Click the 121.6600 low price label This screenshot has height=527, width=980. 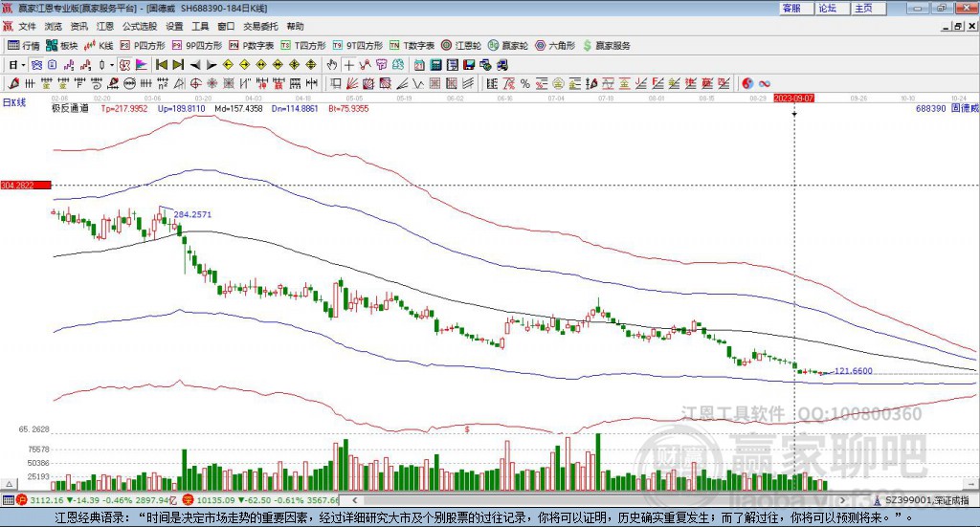tap(853, 371)
